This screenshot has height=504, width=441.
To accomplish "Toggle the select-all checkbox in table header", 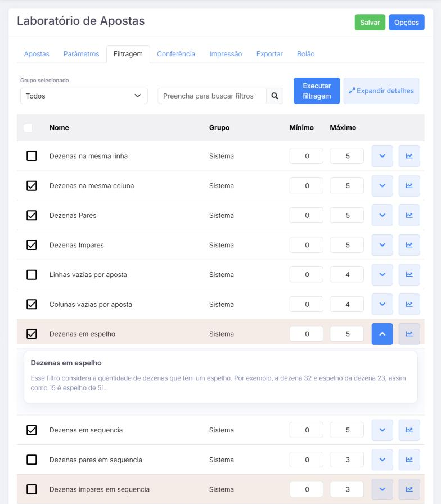I will click(28, 128).
